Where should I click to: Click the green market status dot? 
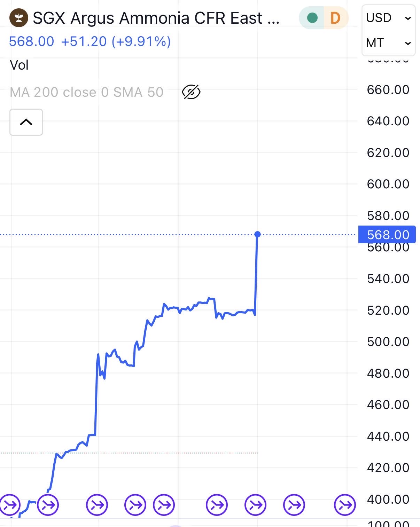click(x=312, y=18)
